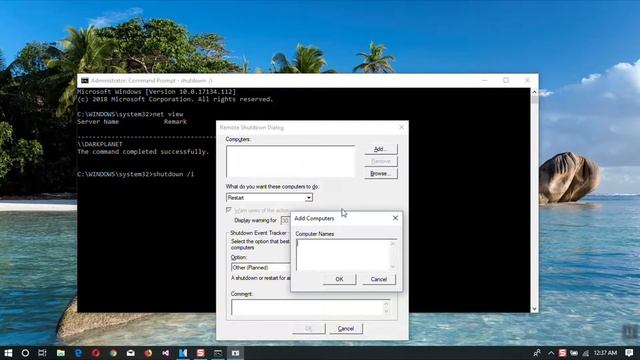This screenshot has width=640, height=360.
Task: Maximize the Command Prompt window
Action: pos(506,80)
